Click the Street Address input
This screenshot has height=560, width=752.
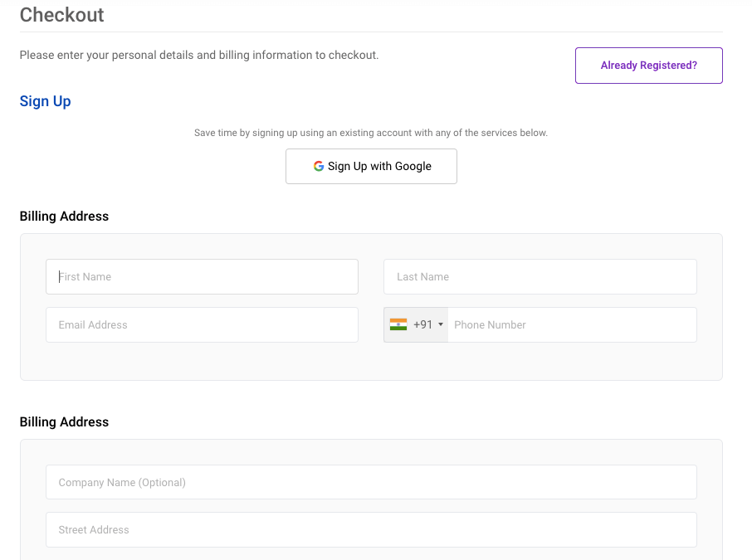pos(371,529)
